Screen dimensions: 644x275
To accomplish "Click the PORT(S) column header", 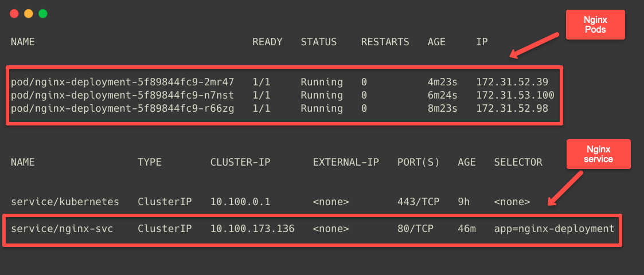I will [419, 162].
